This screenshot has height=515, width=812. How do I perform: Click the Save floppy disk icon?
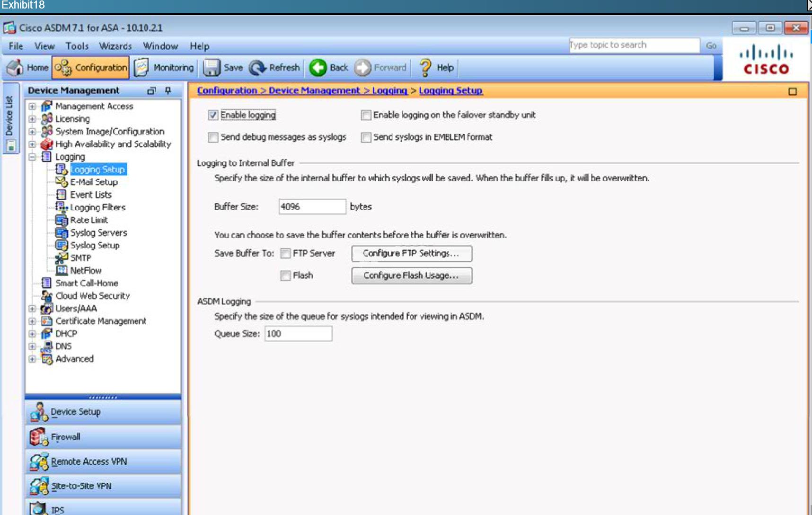211,68
